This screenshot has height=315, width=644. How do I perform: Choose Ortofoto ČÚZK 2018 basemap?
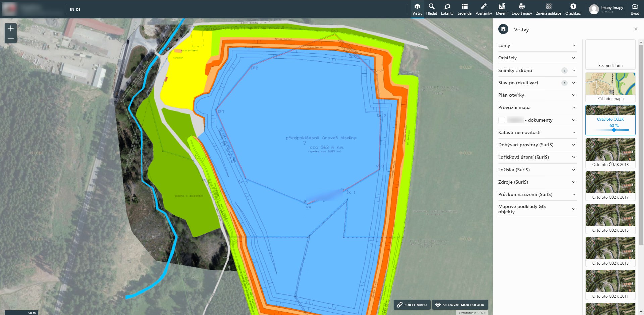coord(610,153)
